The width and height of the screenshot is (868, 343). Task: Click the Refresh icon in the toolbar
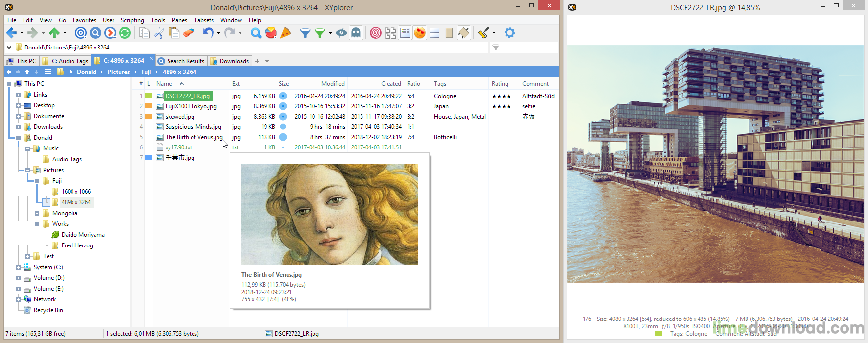click(x=125, y=33)
